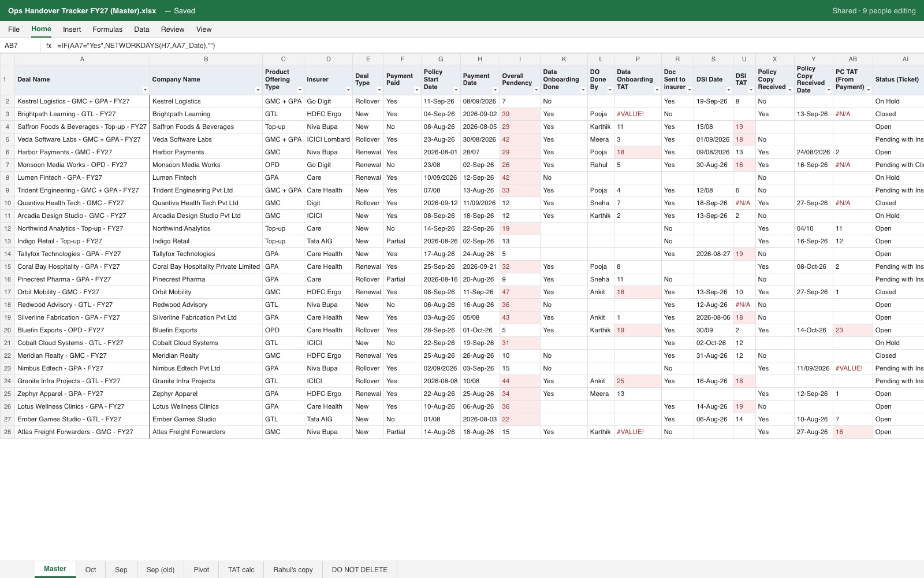Image resolution: width=924 pixels, height=578 pixels.
Task: Open the Formulas tab
Action: coord(107,29)
